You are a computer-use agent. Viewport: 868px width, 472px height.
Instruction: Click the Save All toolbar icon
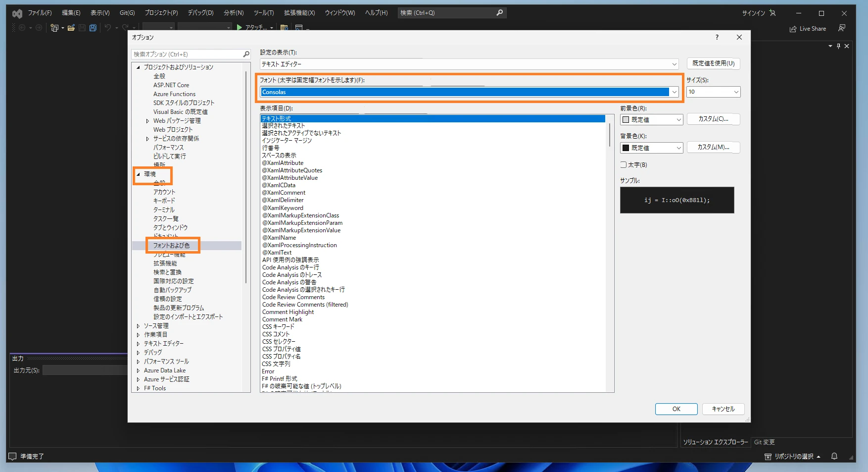pyautogui.click(x=93, y=28)
